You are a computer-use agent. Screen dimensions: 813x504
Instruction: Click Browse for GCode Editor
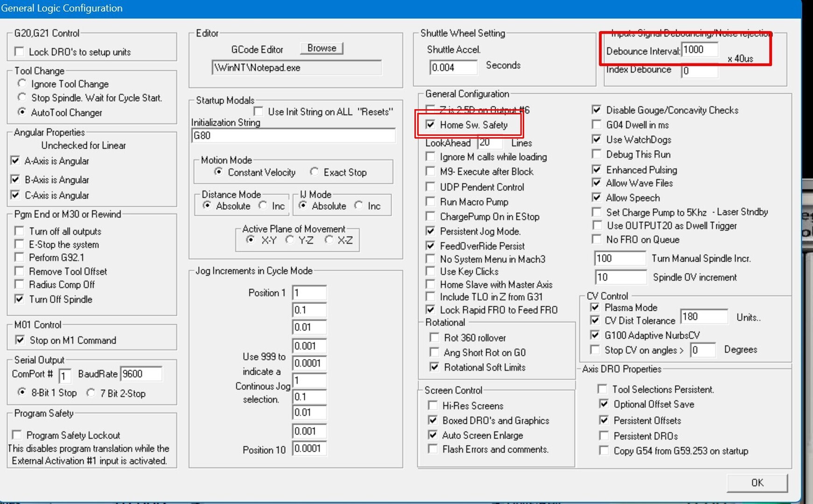(322, 48)
